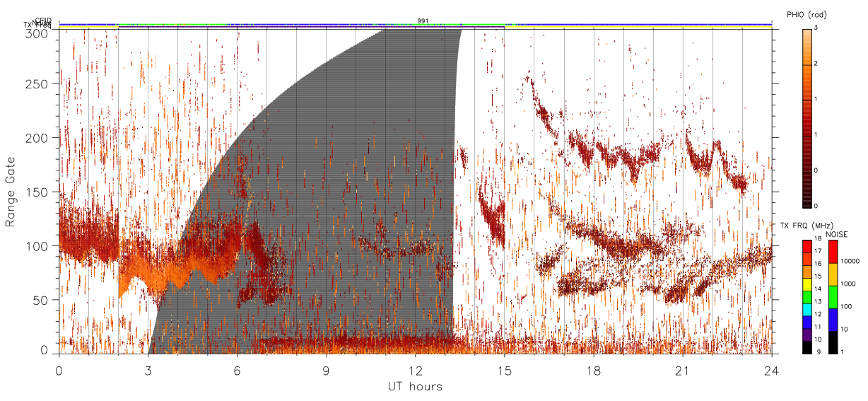Click x-axis tick label 0 UT hours
Image resolution: width=868 pixels, height=401 pixels.
pyautogui.click(x=59, y=371)
